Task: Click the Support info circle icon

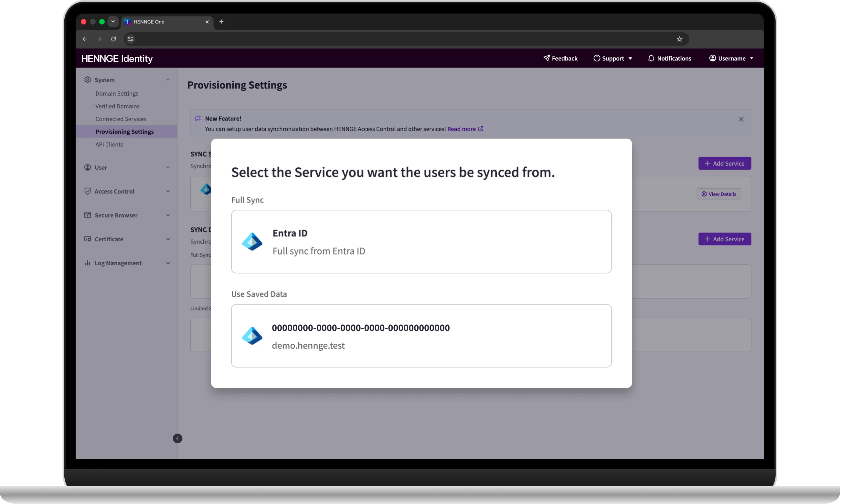Action: [x=597, y=58]
